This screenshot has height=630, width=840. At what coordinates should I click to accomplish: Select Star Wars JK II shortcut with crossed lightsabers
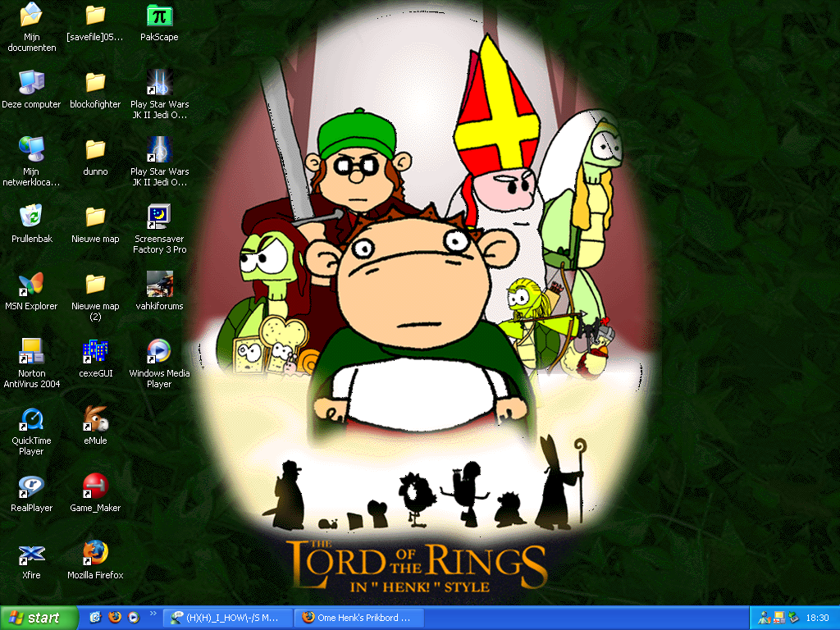159,95
